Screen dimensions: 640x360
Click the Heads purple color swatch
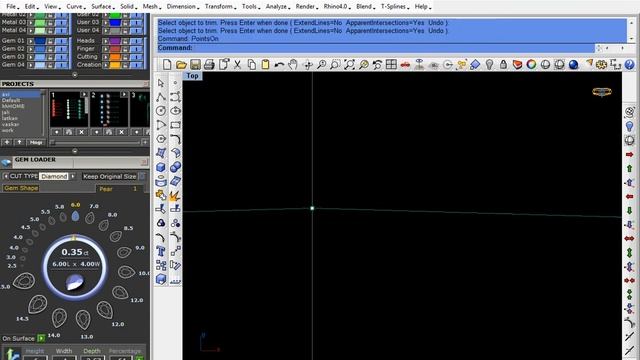coord(115,41)
